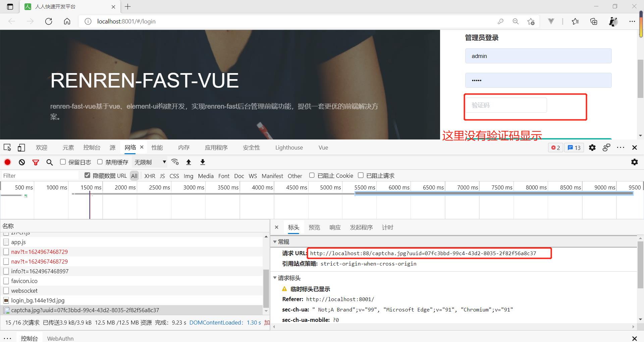Enable the 保留日志 checkbox
644x342 pixels.
63,162
